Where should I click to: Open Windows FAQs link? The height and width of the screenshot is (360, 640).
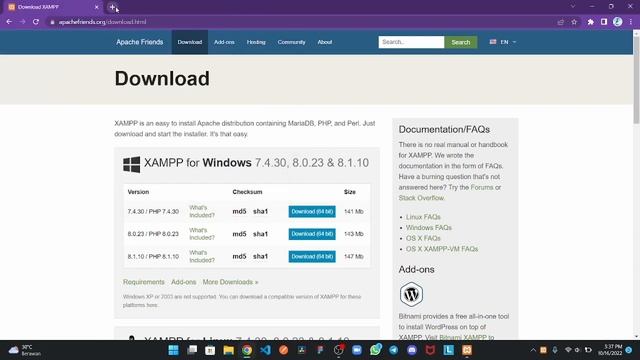pyautogui.click(x=429, y=227)
